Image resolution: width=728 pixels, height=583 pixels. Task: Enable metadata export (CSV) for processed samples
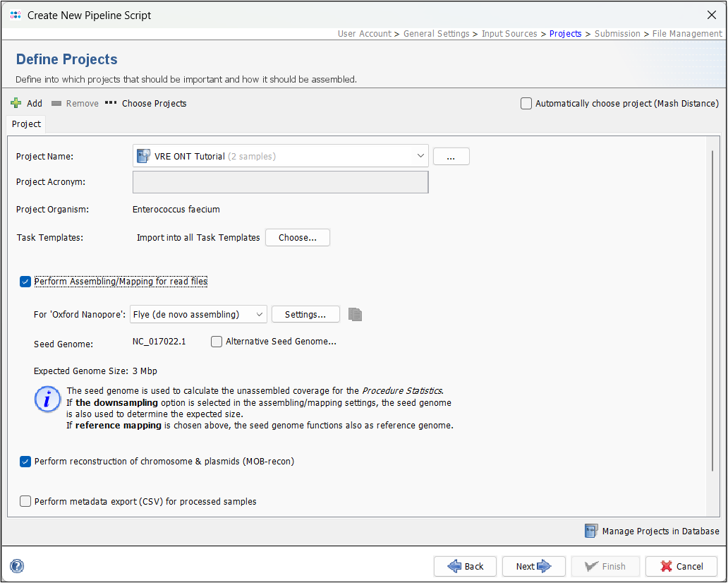25,501
